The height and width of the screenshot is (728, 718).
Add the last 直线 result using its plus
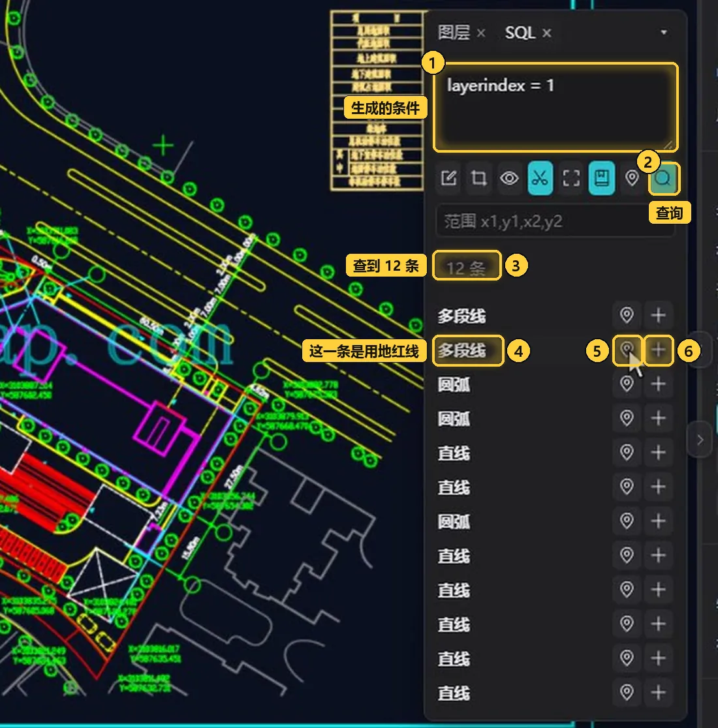[658, 693]
